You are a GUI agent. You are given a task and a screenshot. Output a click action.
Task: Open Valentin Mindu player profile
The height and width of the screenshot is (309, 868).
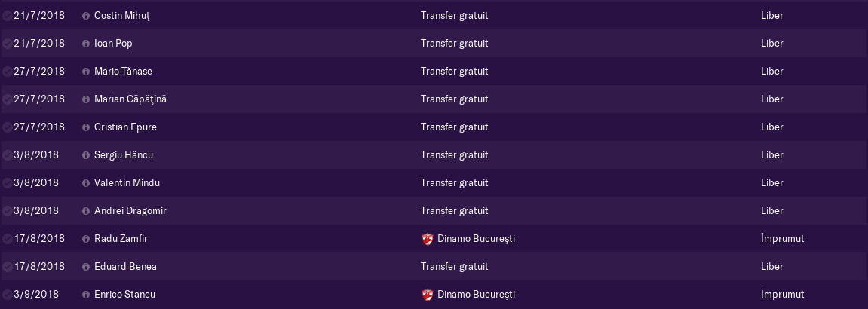tap(127, 183)
